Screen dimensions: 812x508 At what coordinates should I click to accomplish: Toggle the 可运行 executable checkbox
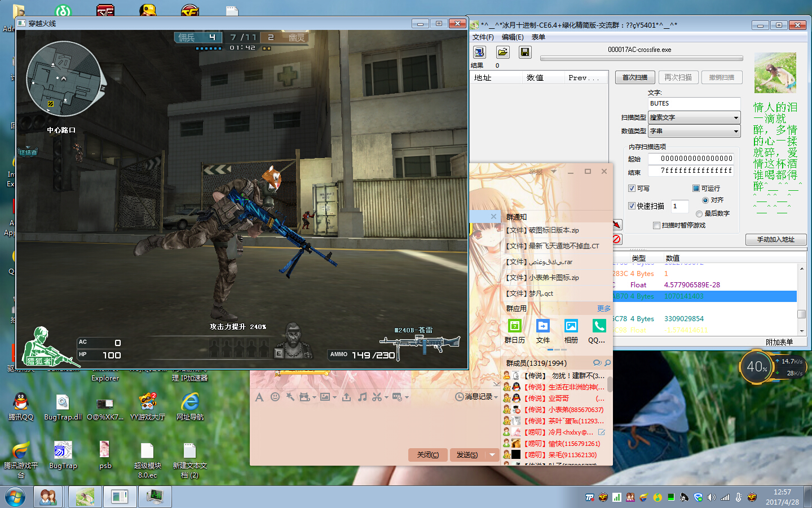(x=696, y=189)
